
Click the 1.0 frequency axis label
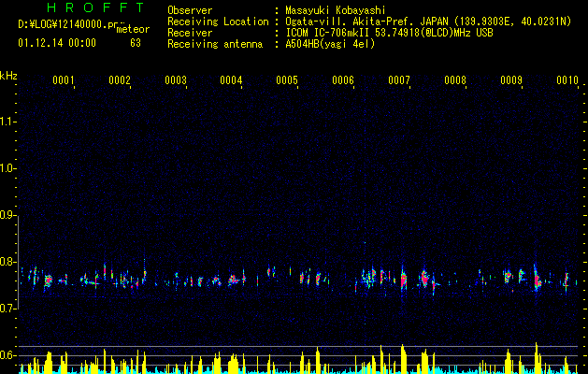[x=7, y=168]
